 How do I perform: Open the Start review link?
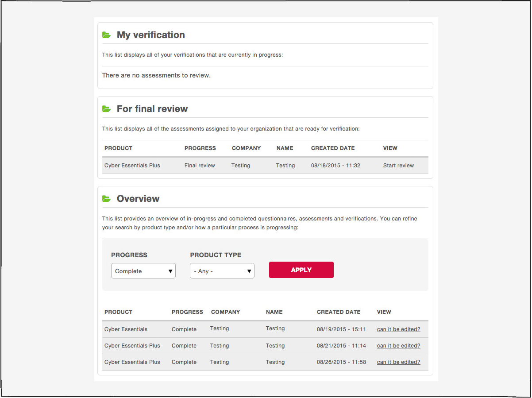(398, 166)
